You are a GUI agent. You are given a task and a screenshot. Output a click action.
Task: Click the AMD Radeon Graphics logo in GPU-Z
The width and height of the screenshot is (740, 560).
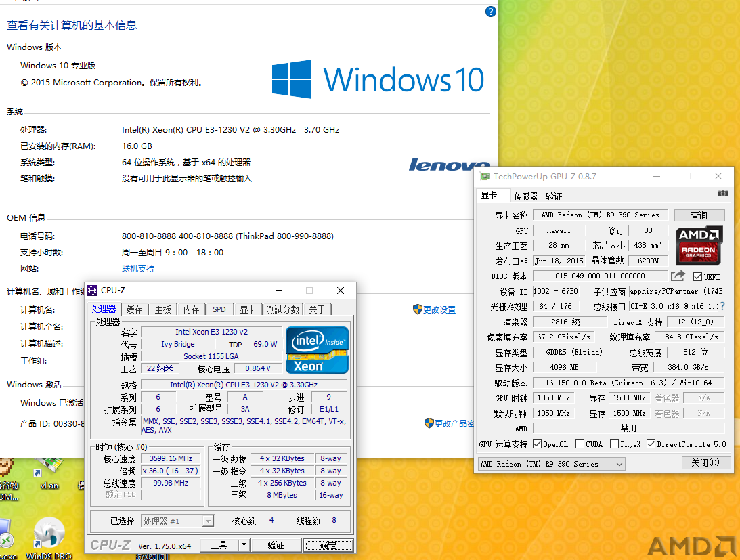(x=699, y=245)
